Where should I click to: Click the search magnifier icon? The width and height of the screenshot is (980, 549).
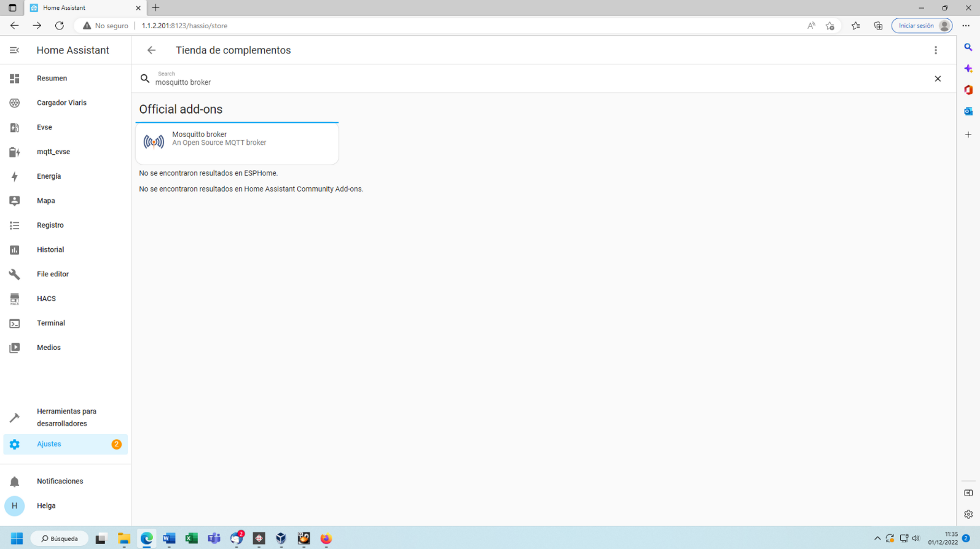pos(145,79)
